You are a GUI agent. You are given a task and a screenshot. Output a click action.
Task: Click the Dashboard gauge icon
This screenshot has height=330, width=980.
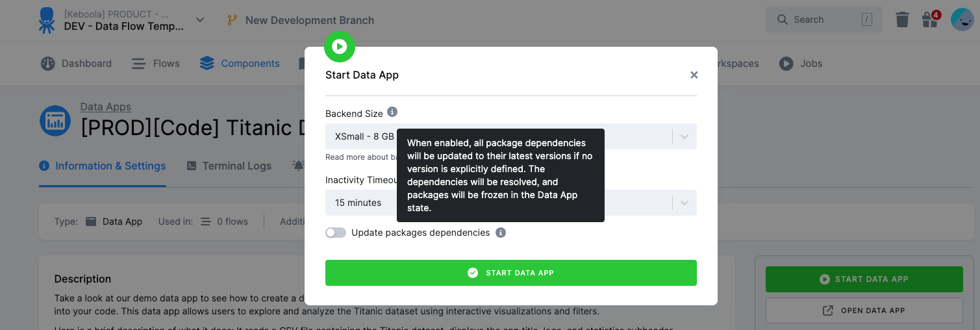48,64
